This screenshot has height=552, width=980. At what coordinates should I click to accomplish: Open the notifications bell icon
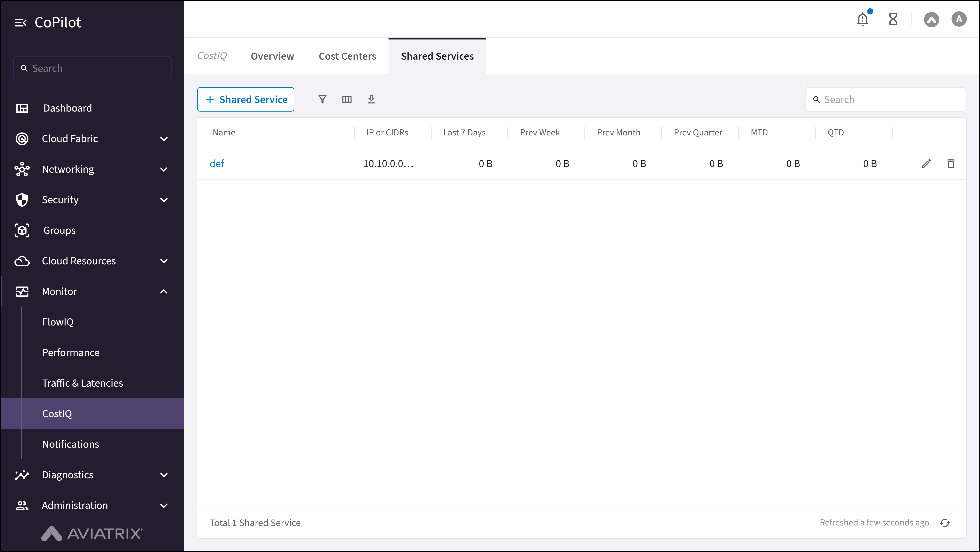tap(862, 19)
